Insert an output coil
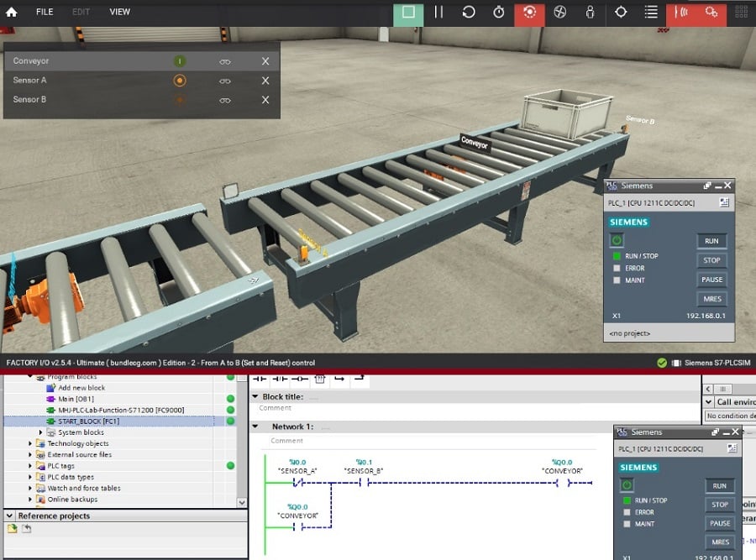 pyautogui.click(x=299, y=379)
